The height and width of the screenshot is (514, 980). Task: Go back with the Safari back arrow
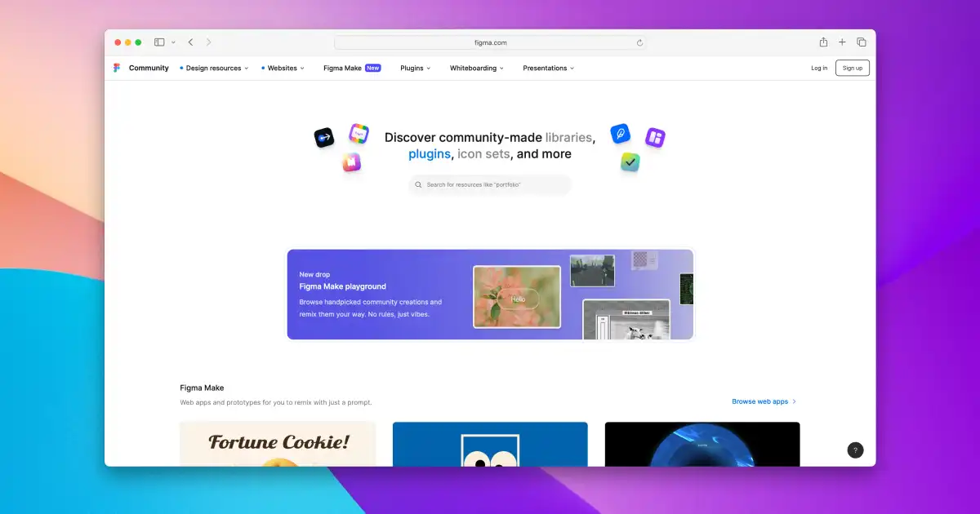pos(190,42)
